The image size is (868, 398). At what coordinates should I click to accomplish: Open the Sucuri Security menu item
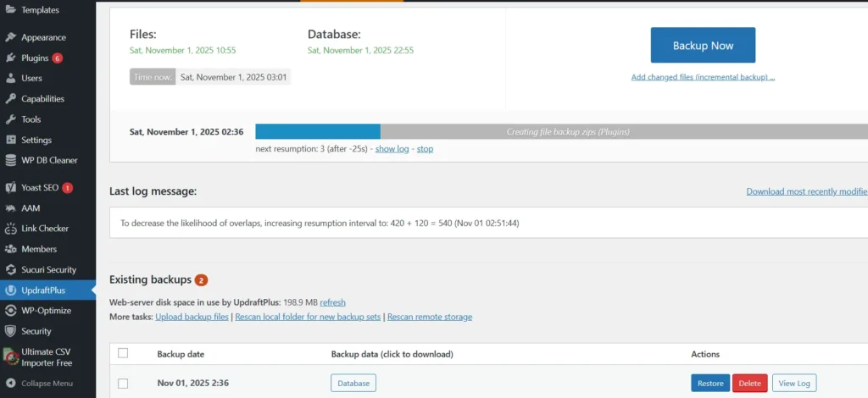coord(48,270)
